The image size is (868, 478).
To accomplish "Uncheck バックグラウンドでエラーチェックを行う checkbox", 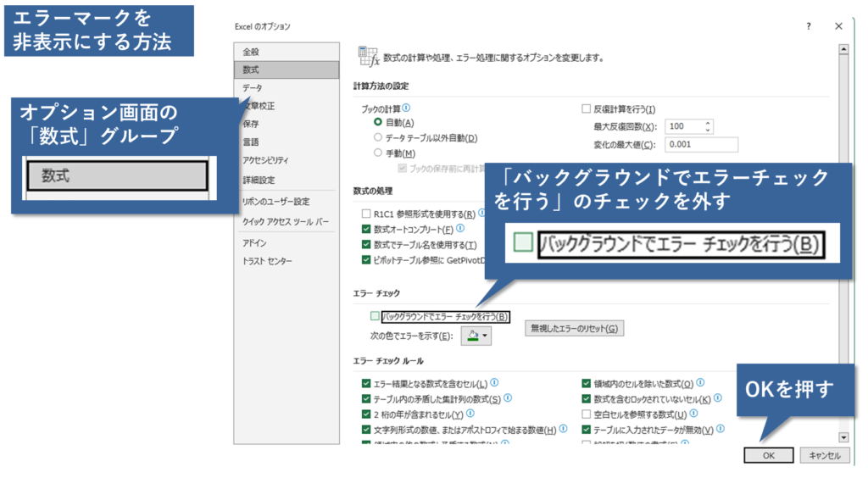I will click(x=376, y=316).
